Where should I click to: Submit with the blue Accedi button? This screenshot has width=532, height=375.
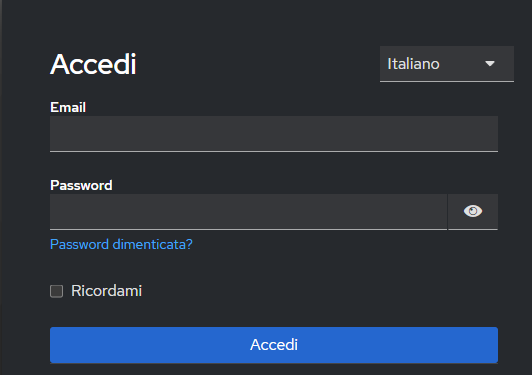274,345
